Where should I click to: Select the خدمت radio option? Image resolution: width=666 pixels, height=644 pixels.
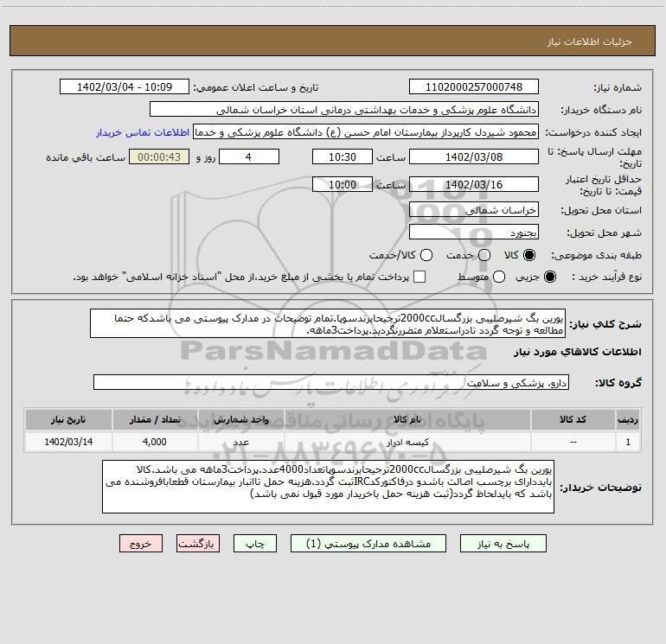pyautogui.click(x=484, y=255)
